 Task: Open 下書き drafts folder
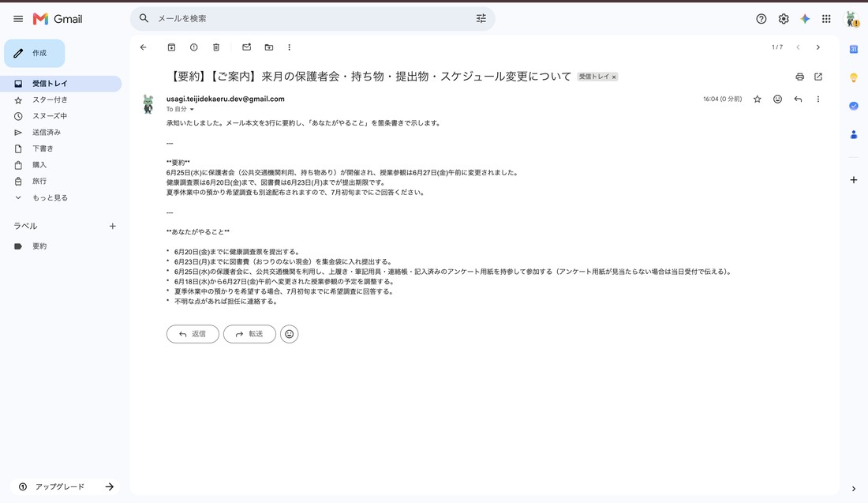61,148
